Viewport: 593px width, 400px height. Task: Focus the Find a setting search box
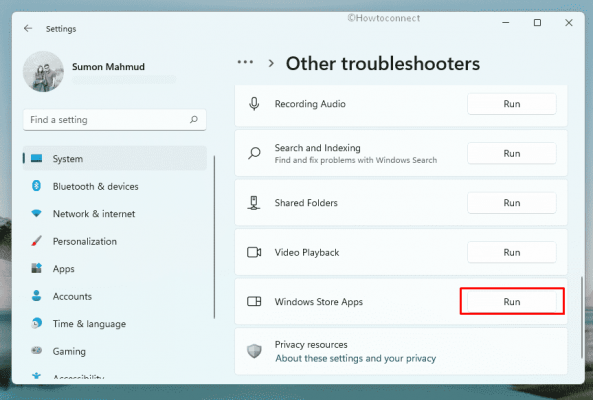tap(115, 120)
